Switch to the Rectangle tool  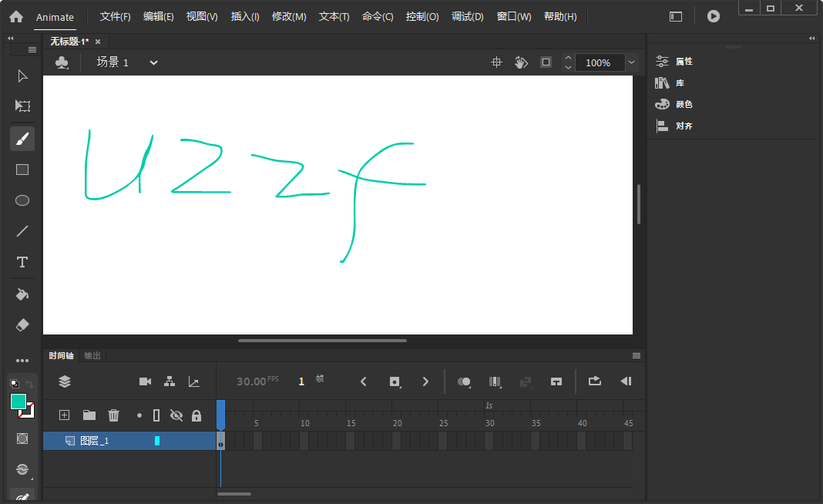[22, 169]
